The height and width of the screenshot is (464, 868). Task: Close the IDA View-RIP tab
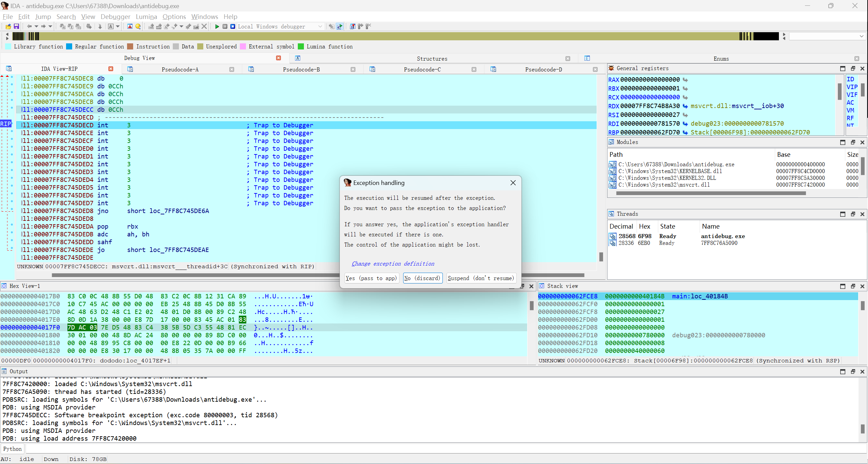[x=111, y=69]
